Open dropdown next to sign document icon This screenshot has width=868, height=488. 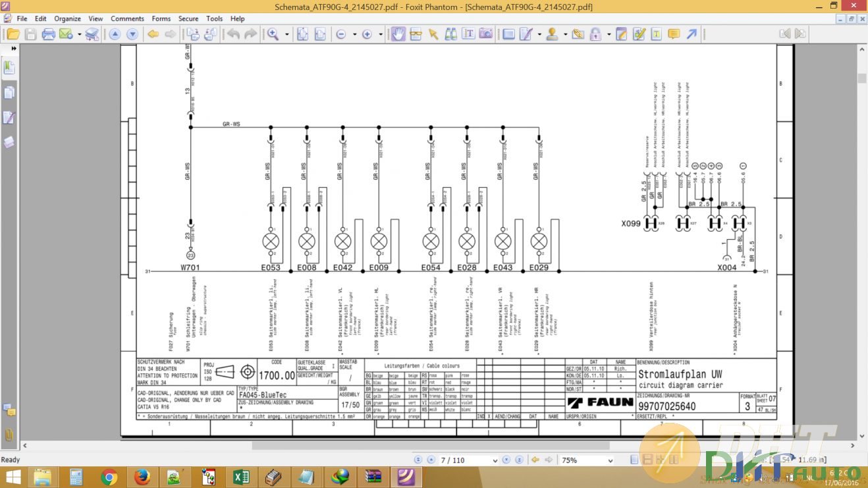tap(539, 34)
